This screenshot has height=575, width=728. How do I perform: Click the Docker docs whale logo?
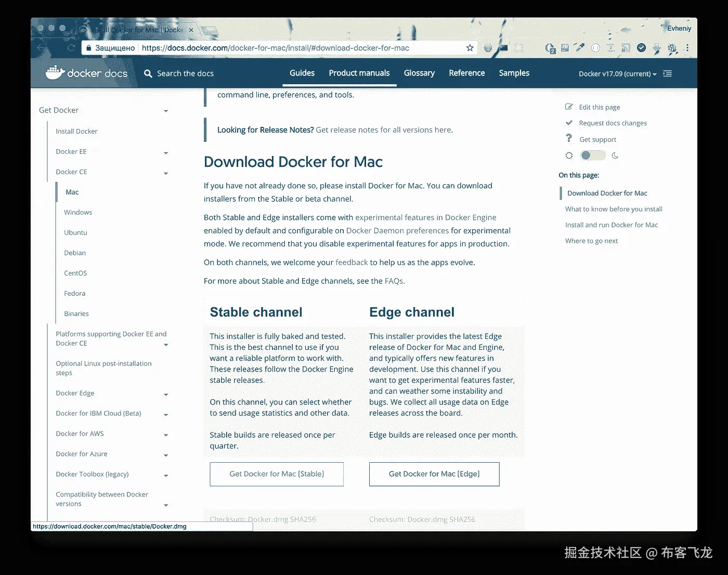coord(55,73)
